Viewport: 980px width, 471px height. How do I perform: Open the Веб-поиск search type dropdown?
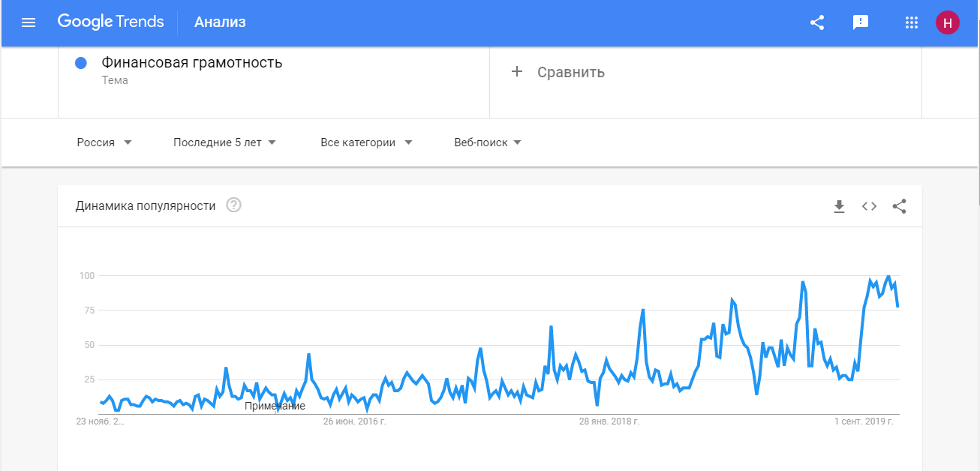487,142
